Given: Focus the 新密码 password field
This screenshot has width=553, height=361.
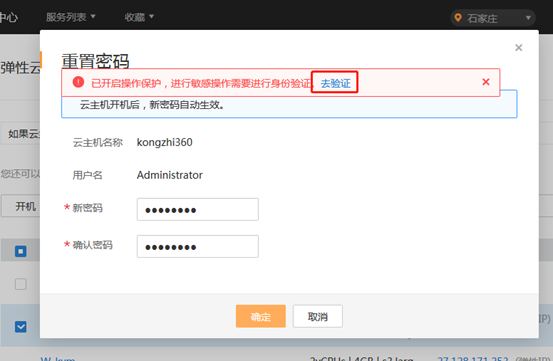Looking at the screenshot, I should tap(198, 209).
